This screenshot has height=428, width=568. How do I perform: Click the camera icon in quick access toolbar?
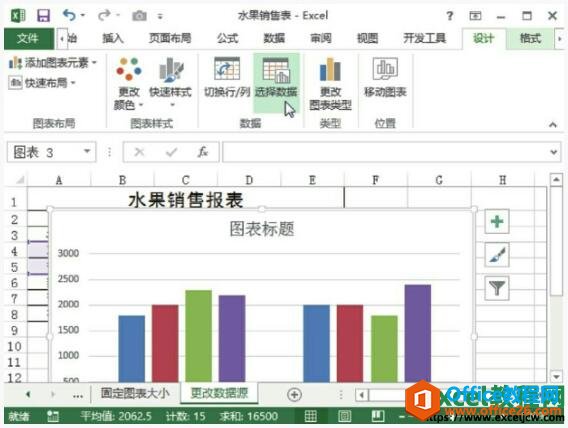pyautogui.click(x=139, y=16)
